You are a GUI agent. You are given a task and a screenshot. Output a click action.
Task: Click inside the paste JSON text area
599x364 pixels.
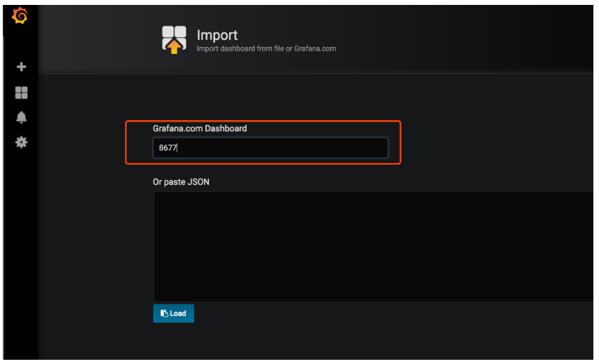tap(373, 247)
